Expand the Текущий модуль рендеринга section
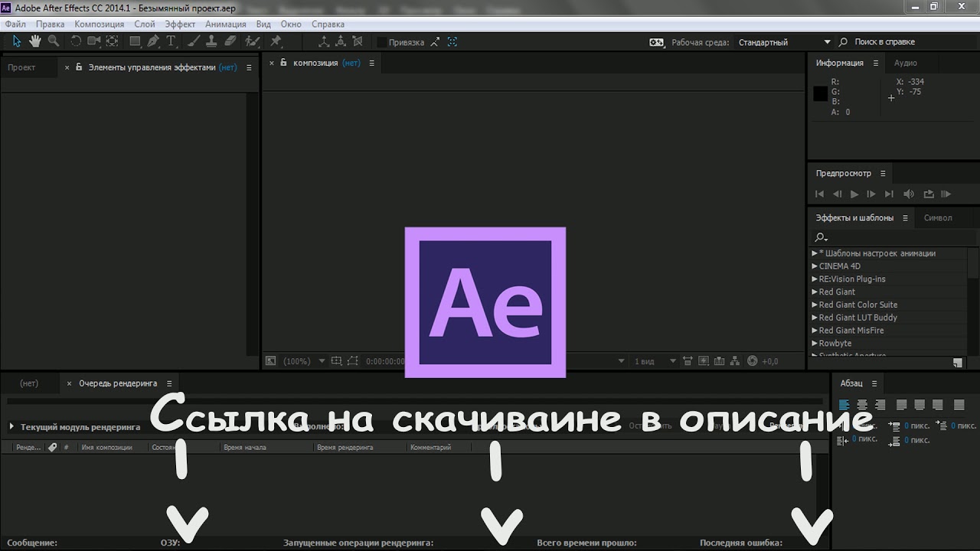This screenshot has width=980, height=551. pyautogui.click(x=11, y=427)
